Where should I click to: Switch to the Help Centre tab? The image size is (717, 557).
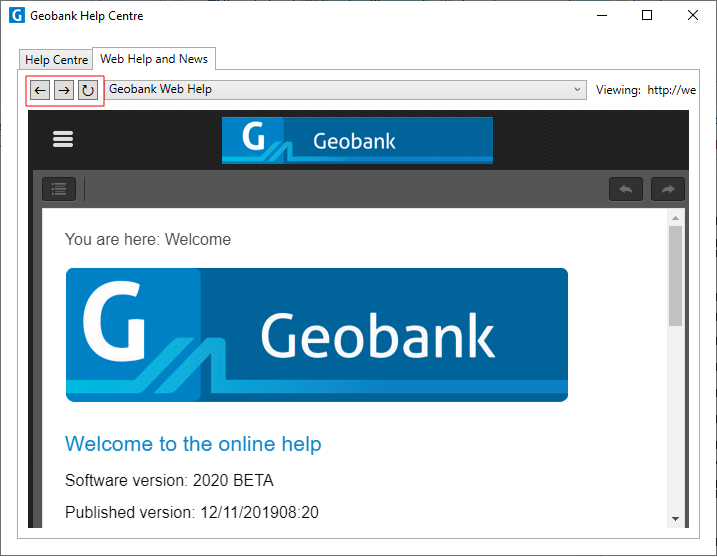pyautogui.click(x=56, y=60)
